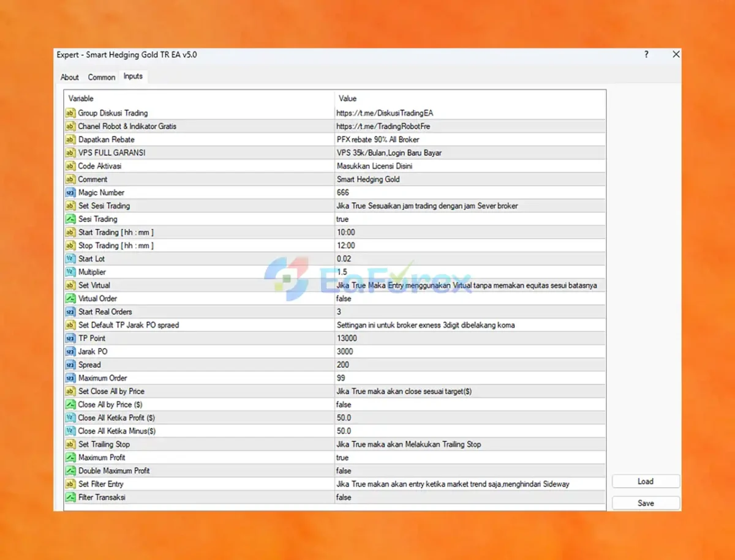Switch to the Common tab
This screenshot has height=560, width=735.
tap(101, 77)
